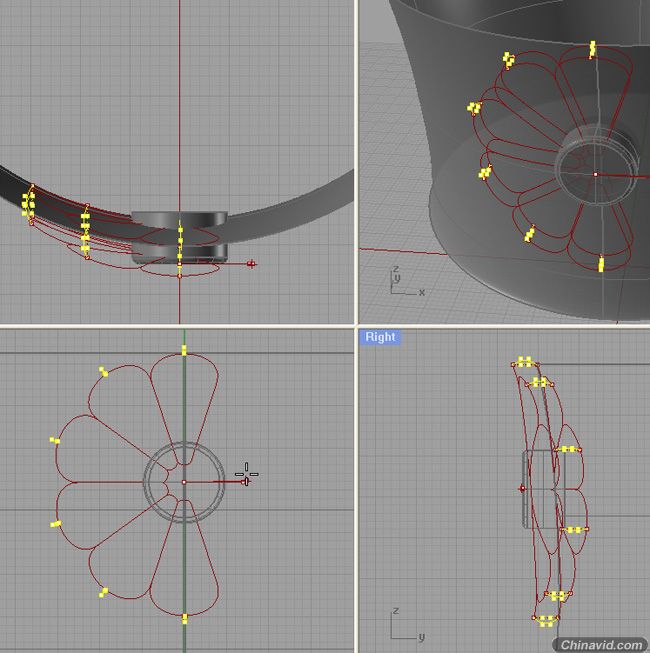This screenshot has height=653, width=650.
Task: Select the bottom-petal yellow control point on the perspective model
Action: pyautogui.click(x=601, y=264)
